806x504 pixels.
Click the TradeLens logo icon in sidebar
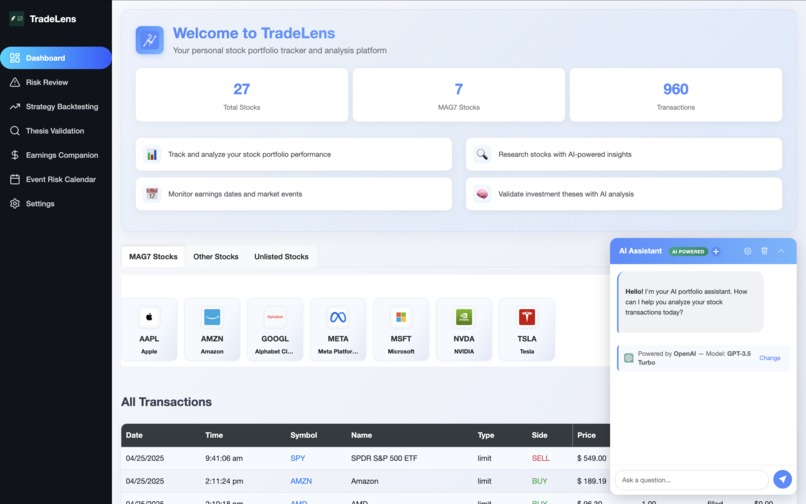pos(16,19)
